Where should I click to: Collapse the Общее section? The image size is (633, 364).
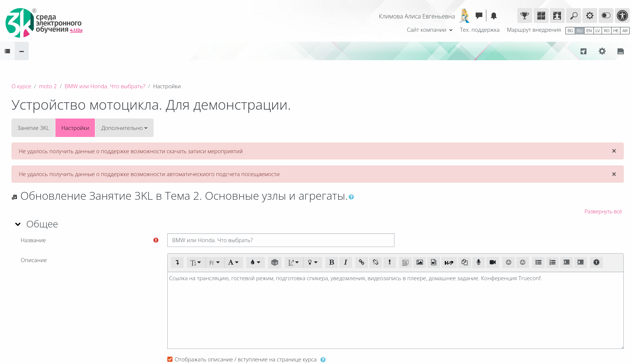coord(18,224)
